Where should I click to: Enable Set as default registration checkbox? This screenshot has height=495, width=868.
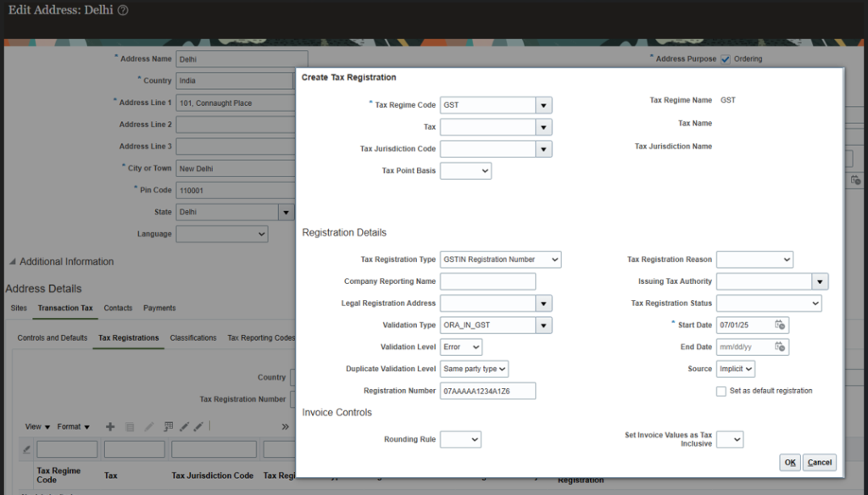[x=721, y=391]
